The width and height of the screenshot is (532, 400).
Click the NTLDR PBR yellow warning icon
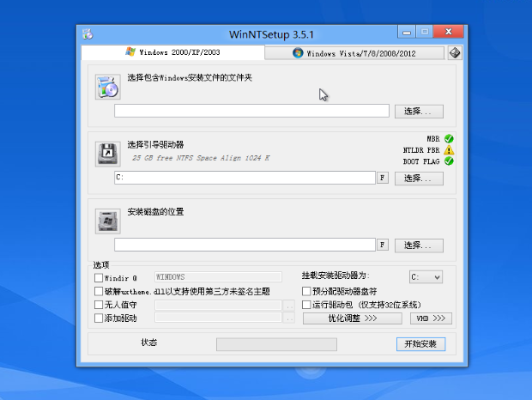[449, 150]
